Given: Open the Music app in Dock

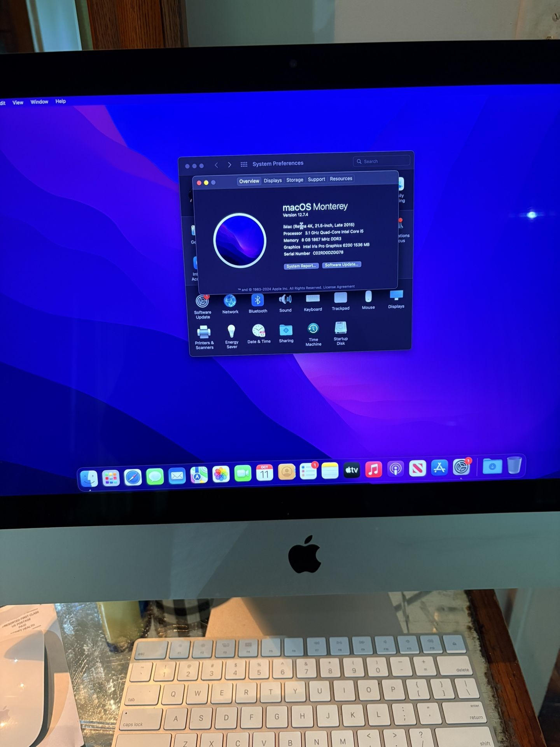Looking at the screenshot, I should (x=373, y=470).
